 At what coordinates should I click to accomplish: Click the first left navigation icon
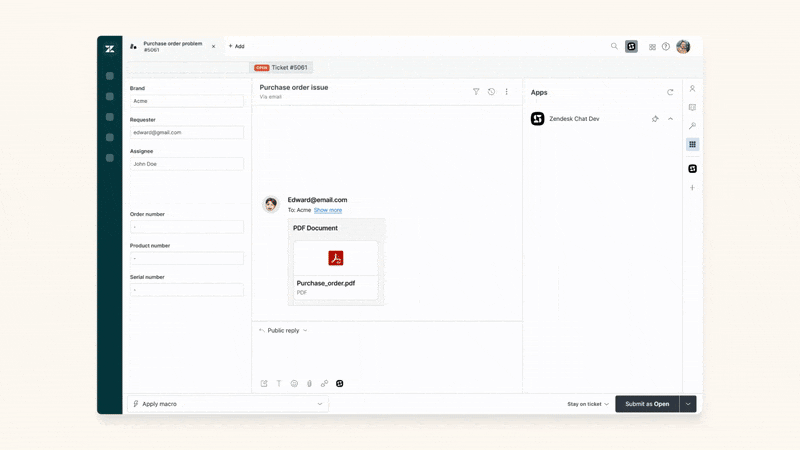point(109,76)
